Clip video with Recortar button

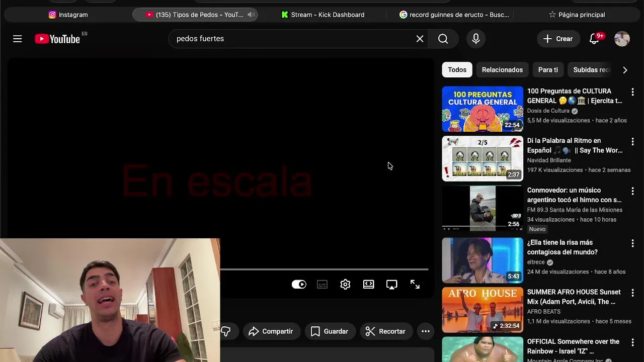pos(385,331)
